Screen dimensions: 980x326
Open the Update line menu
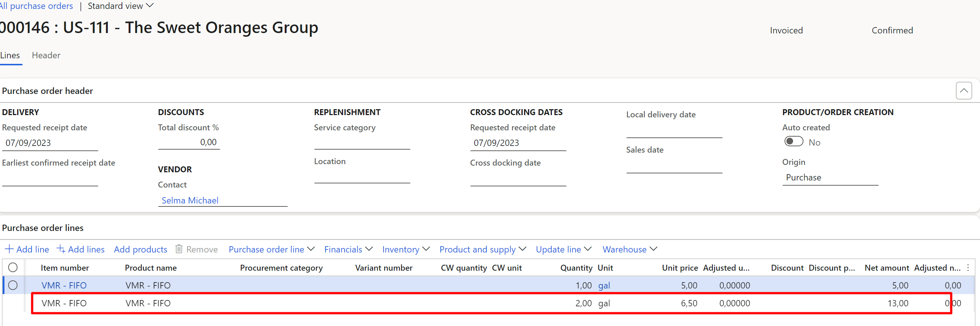(x=564, y=249)
